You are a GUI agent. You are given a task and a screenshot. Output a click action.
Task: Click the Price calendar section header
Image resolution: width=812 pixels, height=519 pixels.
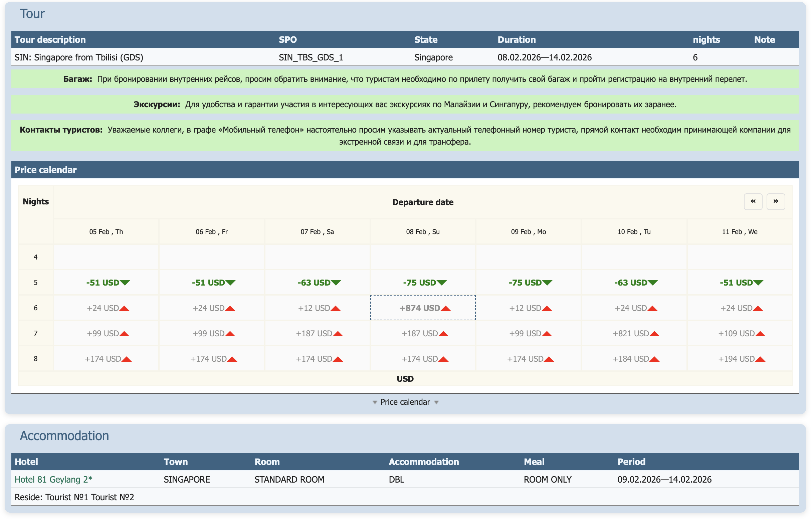point(45,170)
